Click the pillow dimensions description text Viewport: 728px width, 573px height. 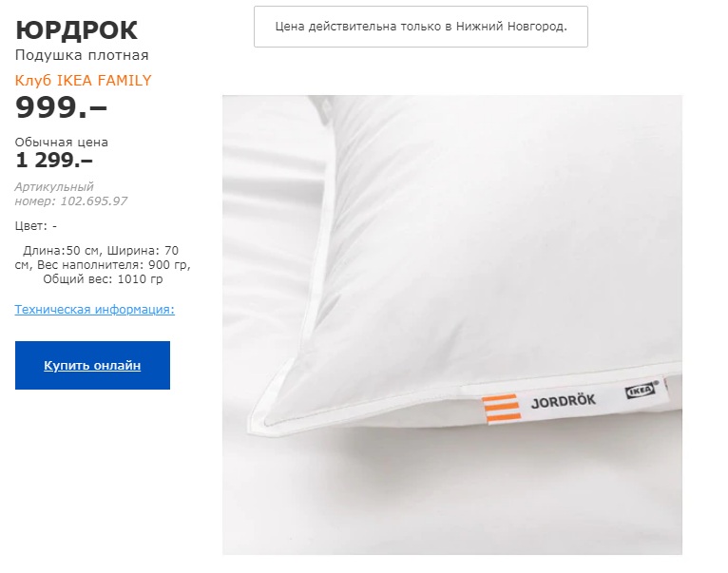point(103,265)
